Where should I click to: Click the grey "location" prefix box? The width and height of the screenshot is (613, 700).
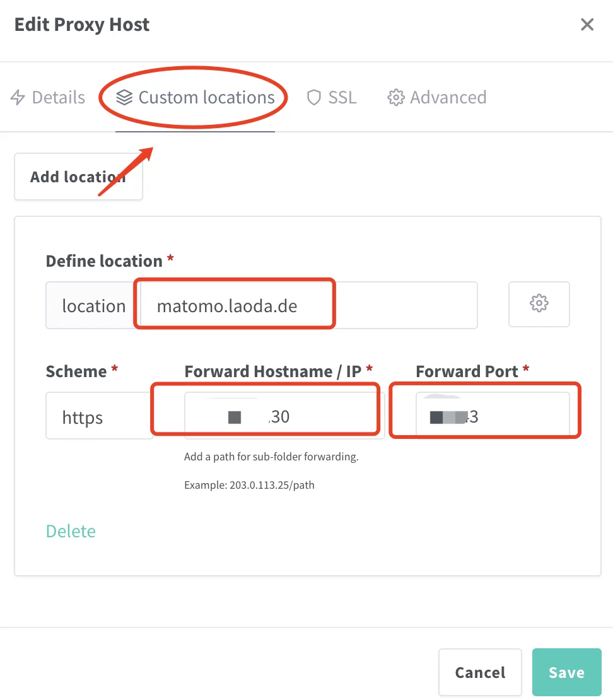pyautogui.click(x=93, y=306)
